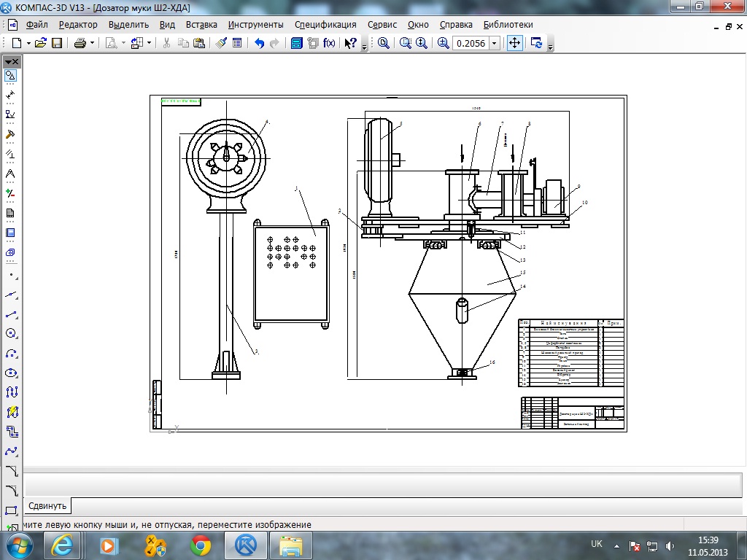The image size is (747, 560).
Task: Click the Save document icon
Action: (57, 43)
